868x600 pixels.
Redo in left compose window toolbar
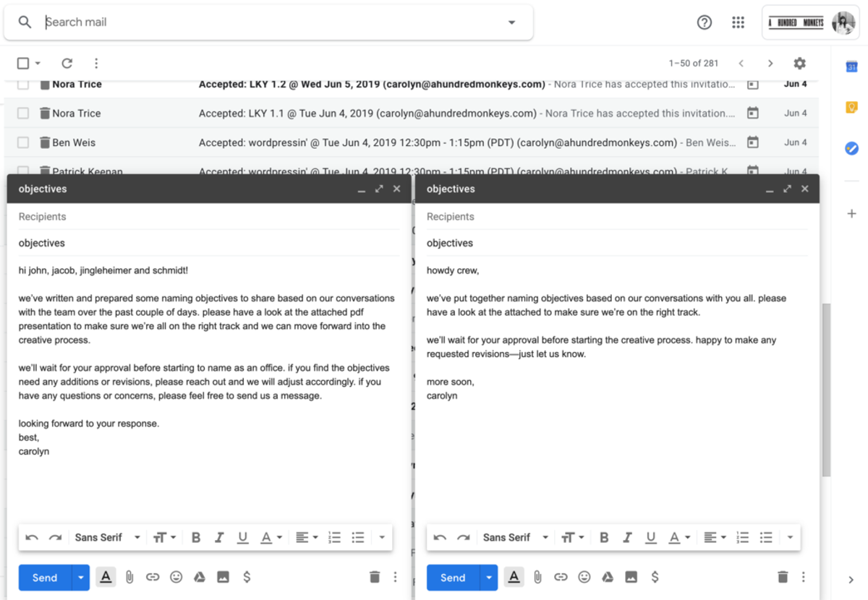pos(55,538)
